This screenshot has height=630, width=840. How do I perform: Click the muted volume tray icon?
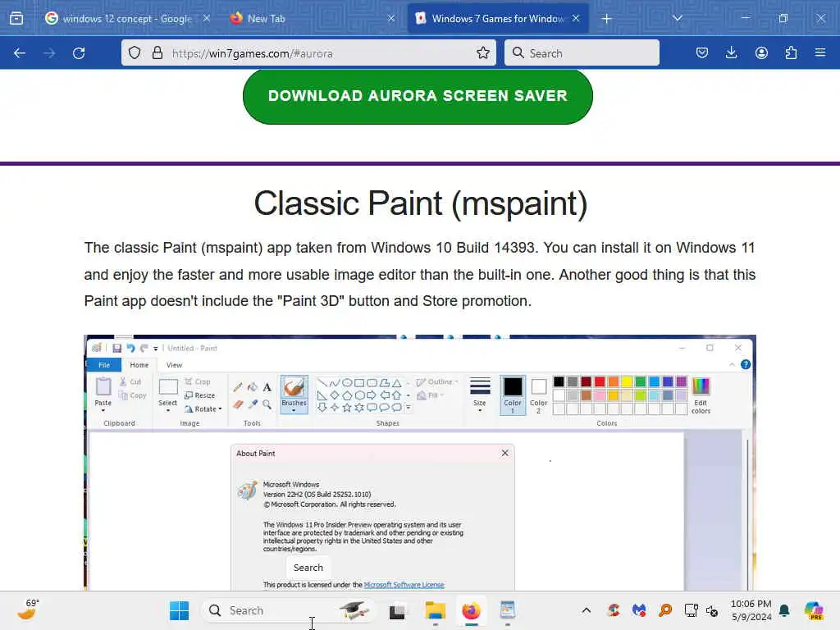712,610
